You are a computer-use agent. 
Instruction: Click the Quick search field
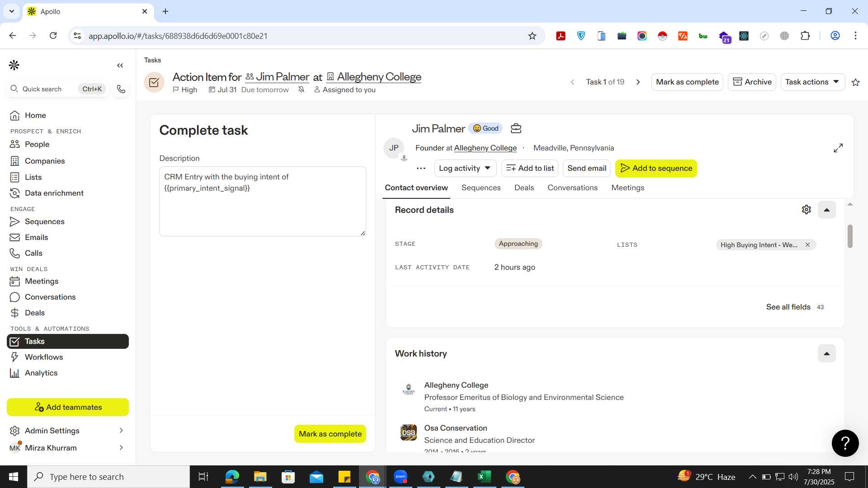[58, 89]
